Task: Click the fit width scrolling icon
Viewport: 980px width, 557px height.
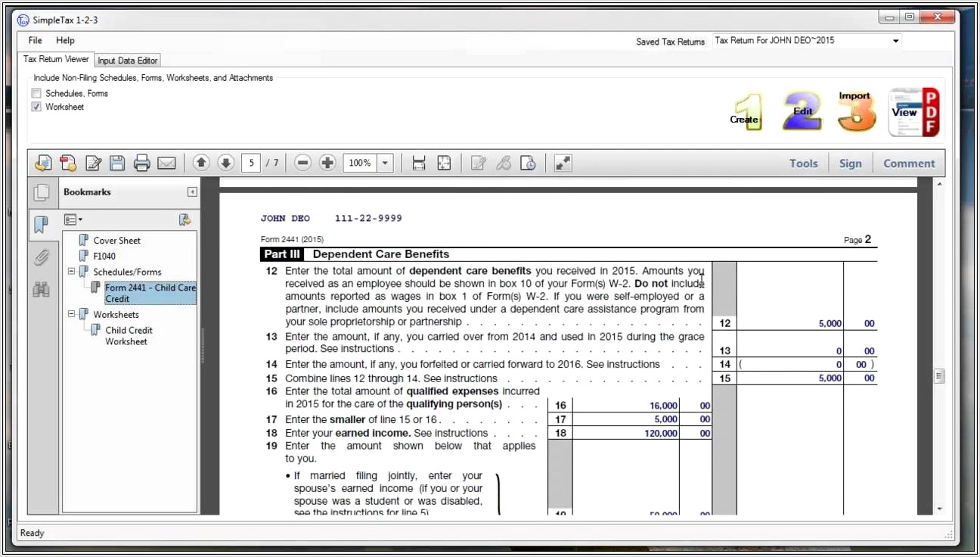Action: point(419,163)
